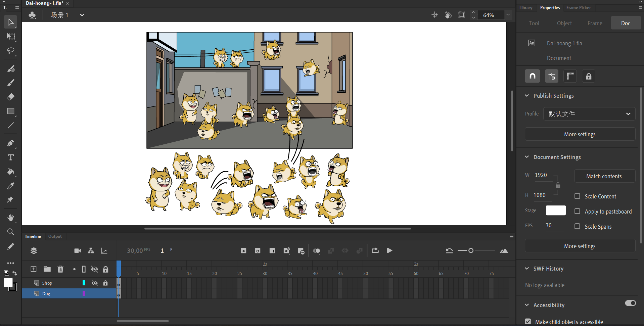
Task: Pick the Paint Bucket tool
Action: tap(11, 172)
